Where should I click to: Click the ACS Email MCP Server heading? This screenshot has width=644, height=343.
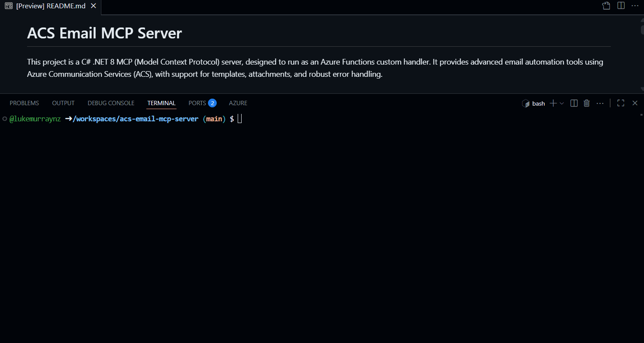104,33
